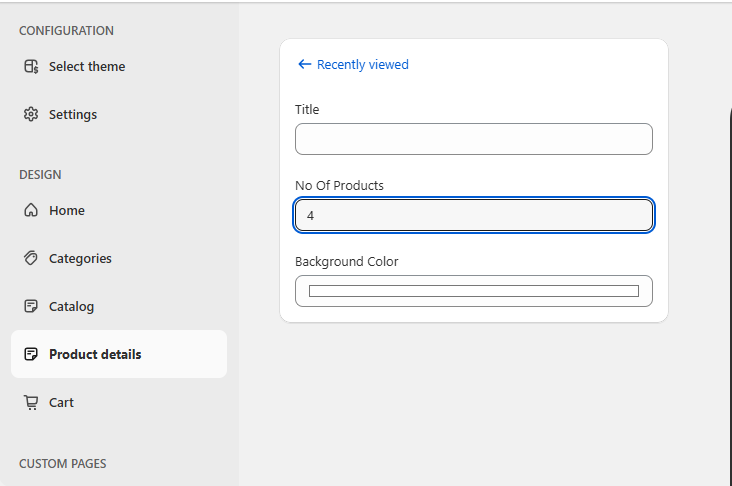Go to the Home design page

119,211
